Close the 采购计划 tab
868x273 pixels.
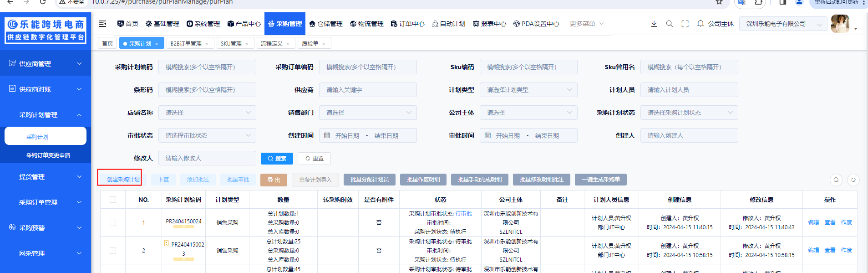coord(157,44)
